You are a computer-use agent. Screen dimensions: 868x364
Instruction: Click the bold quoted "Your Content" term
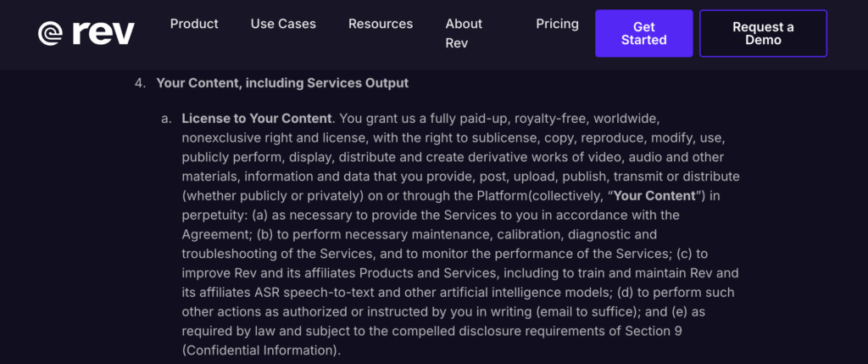(654, 195)
